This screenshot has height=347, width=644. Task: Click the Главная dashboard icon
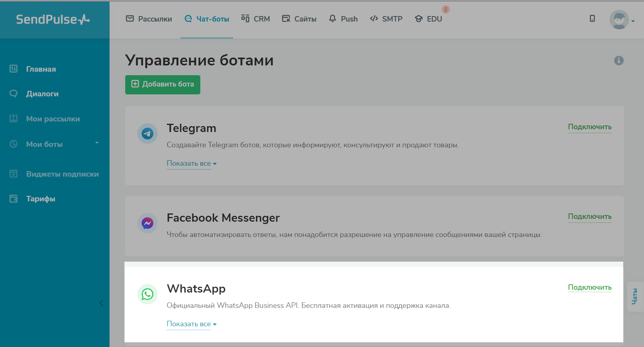pyautogui.click(x=14, y=69)
